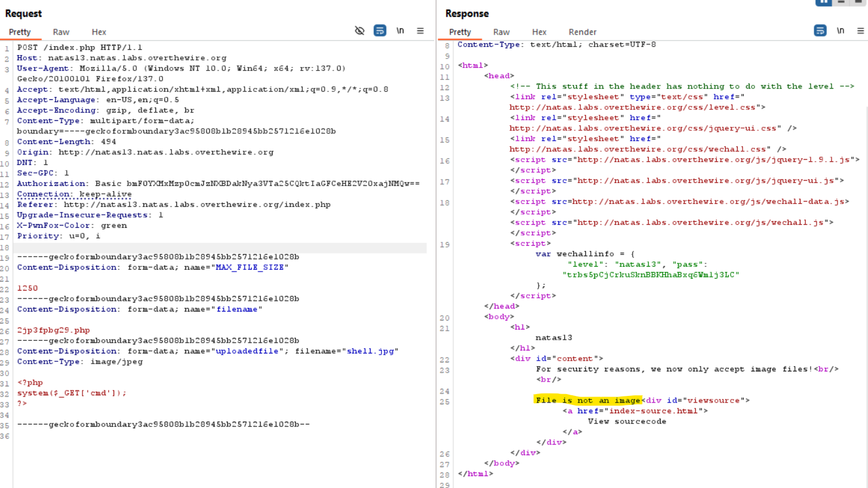This screenshot has height=488, width=868.
Task: Click the highlighted 'File is not an image' text
Action: coord(588,400)
